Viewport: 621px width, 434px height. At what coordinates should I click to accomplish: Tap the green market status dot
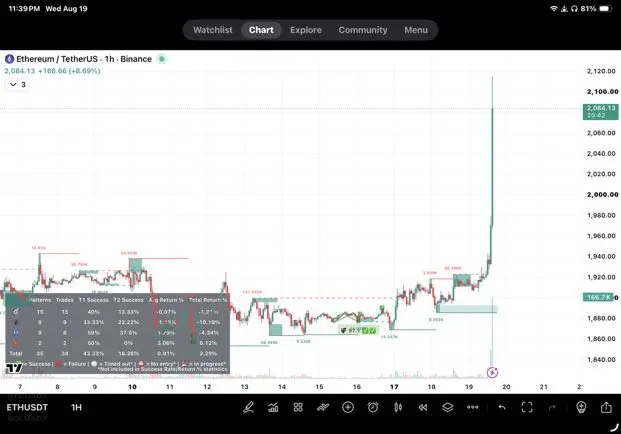[162, 59]
